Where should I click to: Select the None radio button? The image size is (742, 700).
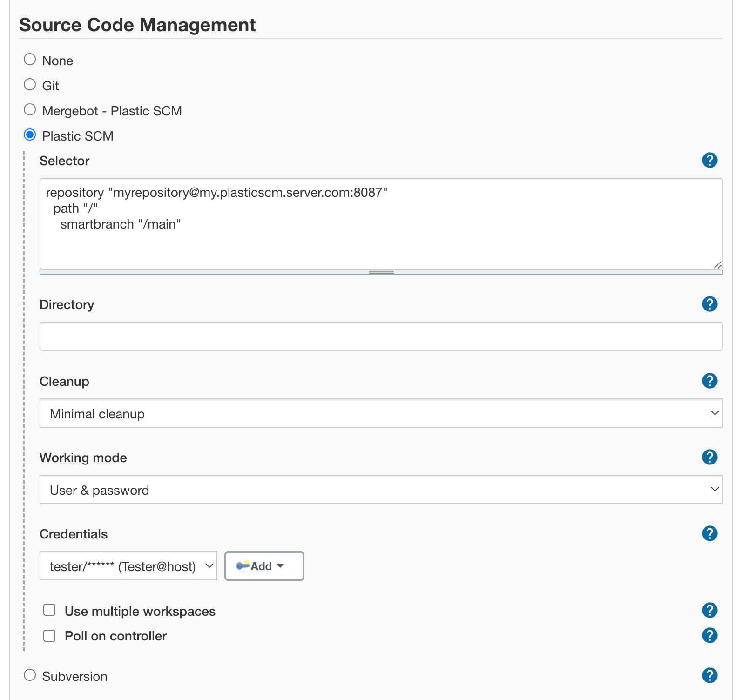point(30,59)
